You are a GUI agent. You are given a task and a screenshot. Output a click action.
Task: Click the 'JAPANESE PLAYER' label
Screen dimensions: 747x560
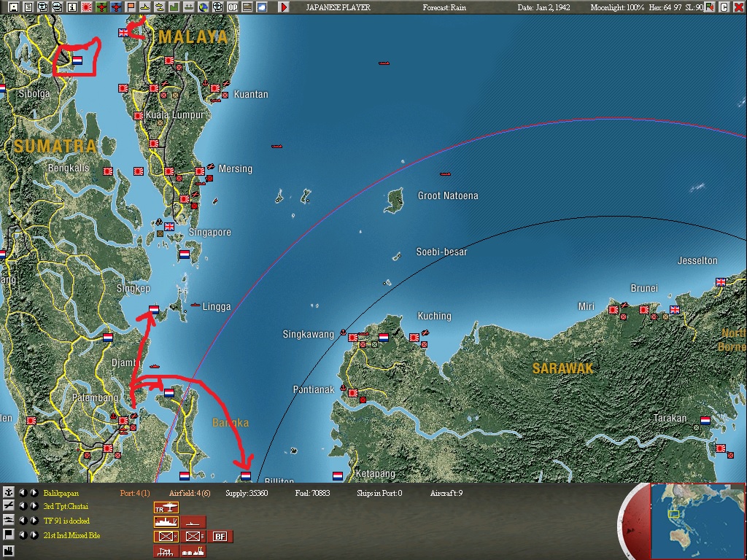pyautogui.click(x=338, y=7)
